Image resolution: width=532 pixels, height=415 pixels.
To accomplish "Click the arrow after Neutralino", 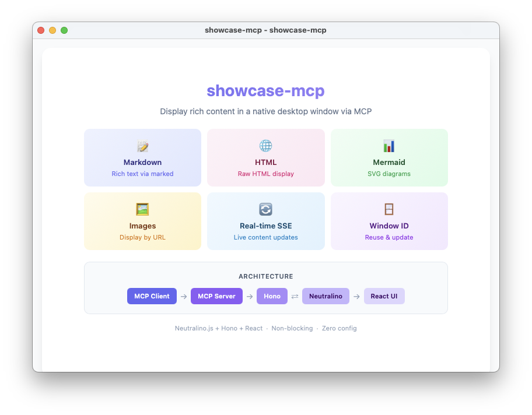I will click(x=356, y=296).
